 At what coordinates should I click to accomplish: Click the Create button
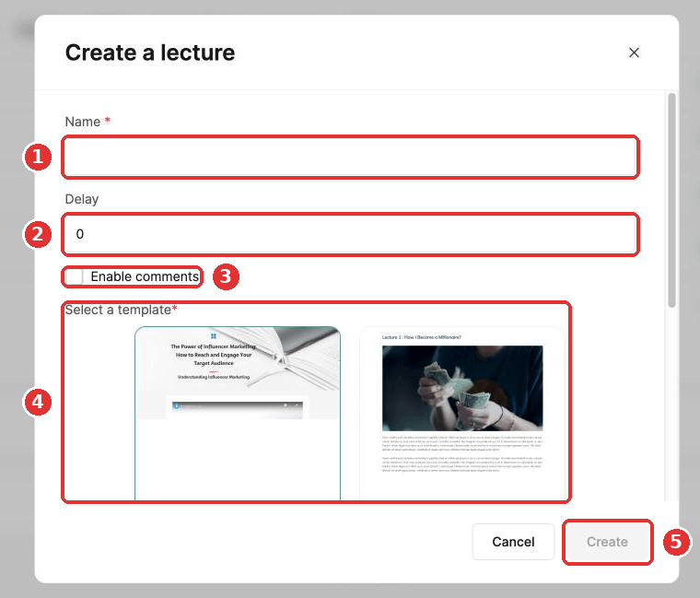pos(607,542)
